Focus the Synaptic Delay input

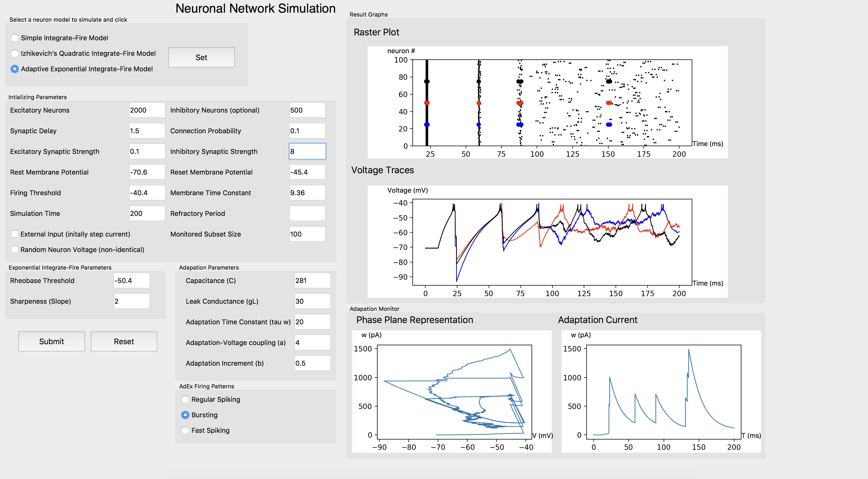pyautogui.click(x=147, y=131)
